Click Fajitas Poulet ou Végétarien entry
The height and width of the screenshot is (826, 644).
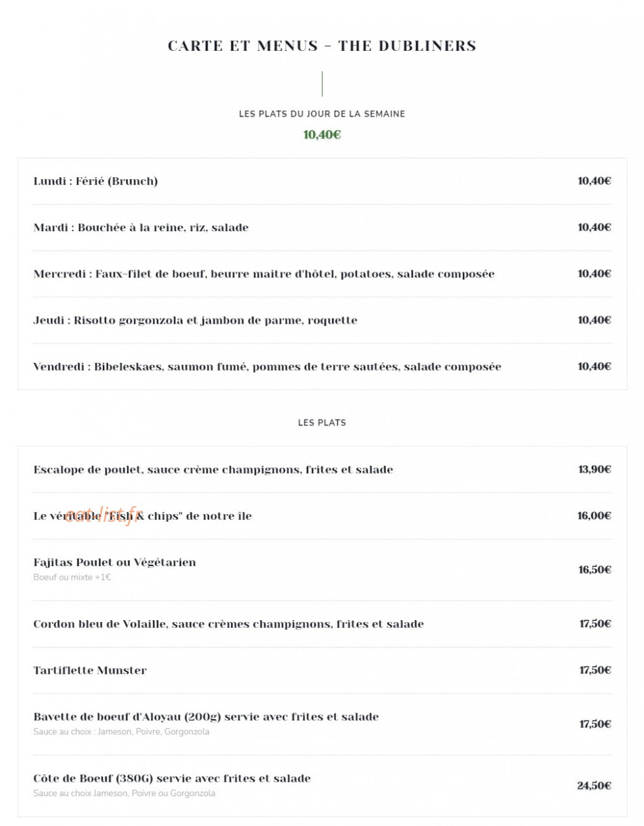[115, 562]
